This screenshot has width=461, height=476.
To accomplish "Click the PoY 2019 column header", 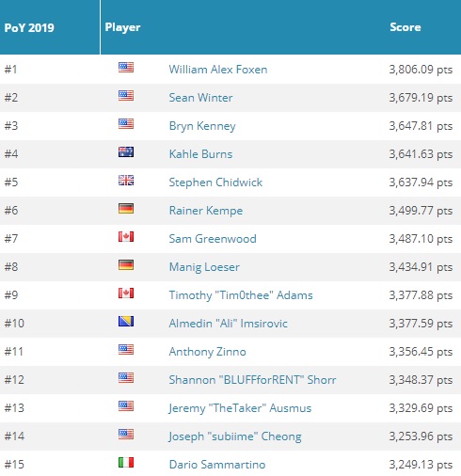I will pos(29,27).
